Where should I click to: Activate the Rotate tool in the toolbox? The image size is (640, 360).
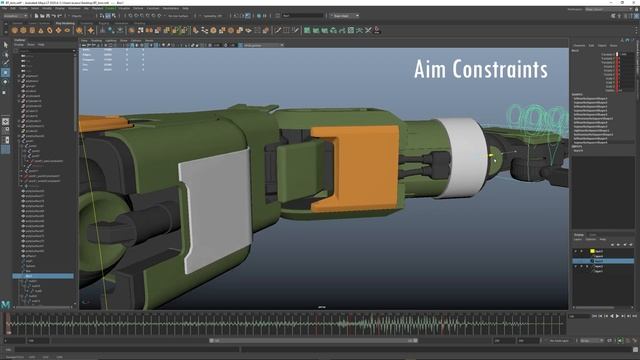point(5,82)
